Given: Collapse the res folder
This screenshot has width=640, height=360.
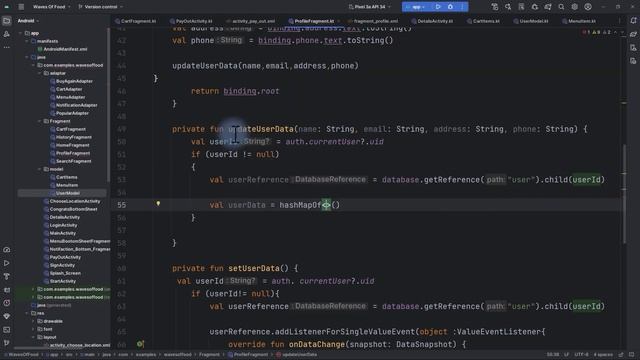Looking at the screenshot, I should click(27, 313).
